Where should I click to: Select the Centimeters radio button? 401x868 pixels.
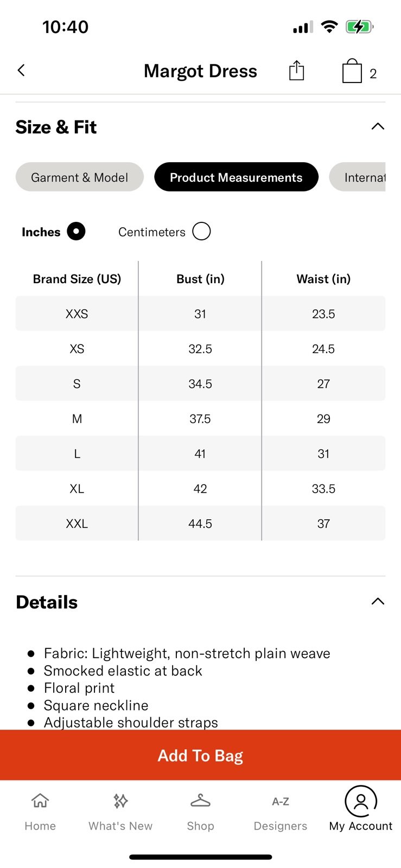[201, 232]
